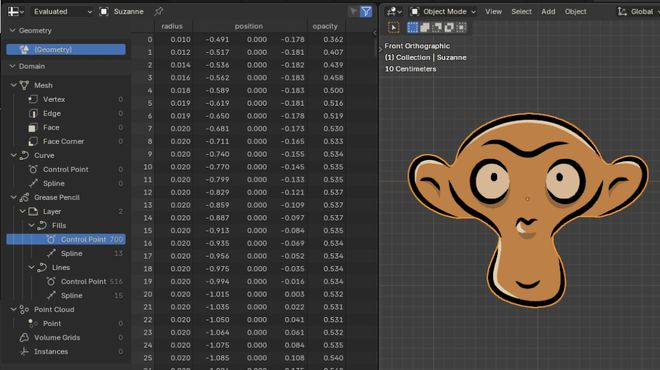Choose the Invert selection mode icon
Screen dimensions: 660x370
pos(450,27)
